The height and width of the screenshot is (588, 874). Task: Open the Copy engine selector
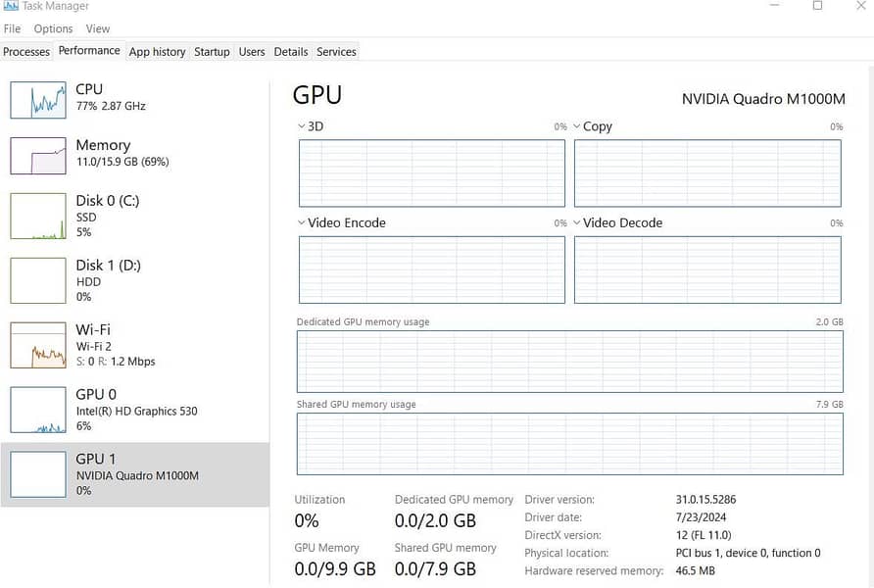(x=579, y=126)
